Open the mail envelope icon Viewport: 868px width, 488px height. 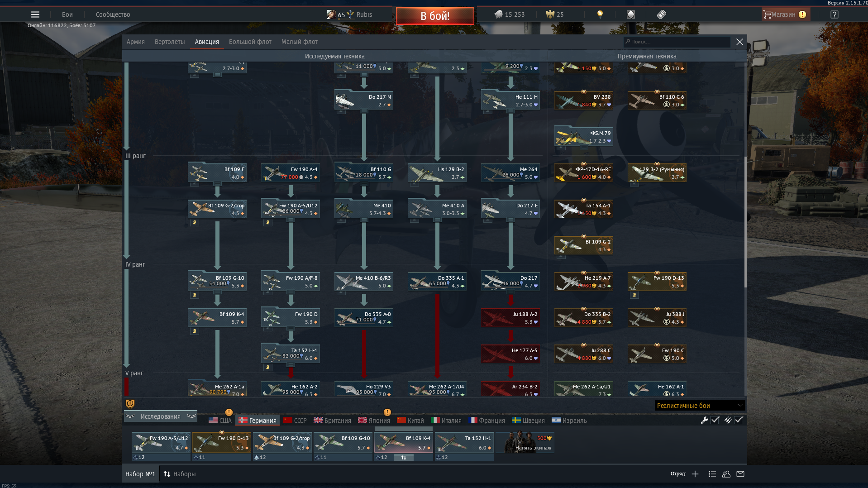740,474
